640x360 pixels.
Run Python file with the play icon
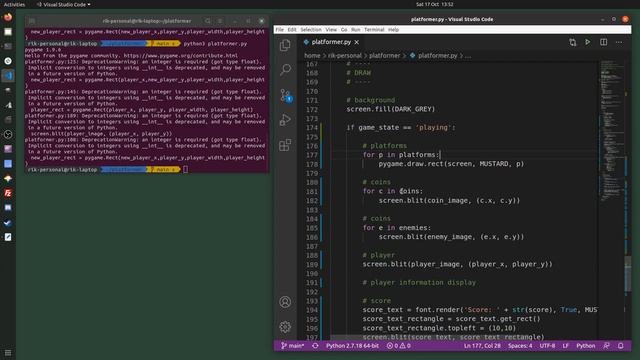[588, 42]
